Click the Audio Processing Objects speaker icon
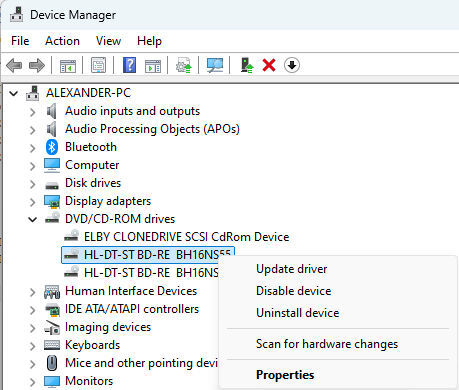 [51, 129]
